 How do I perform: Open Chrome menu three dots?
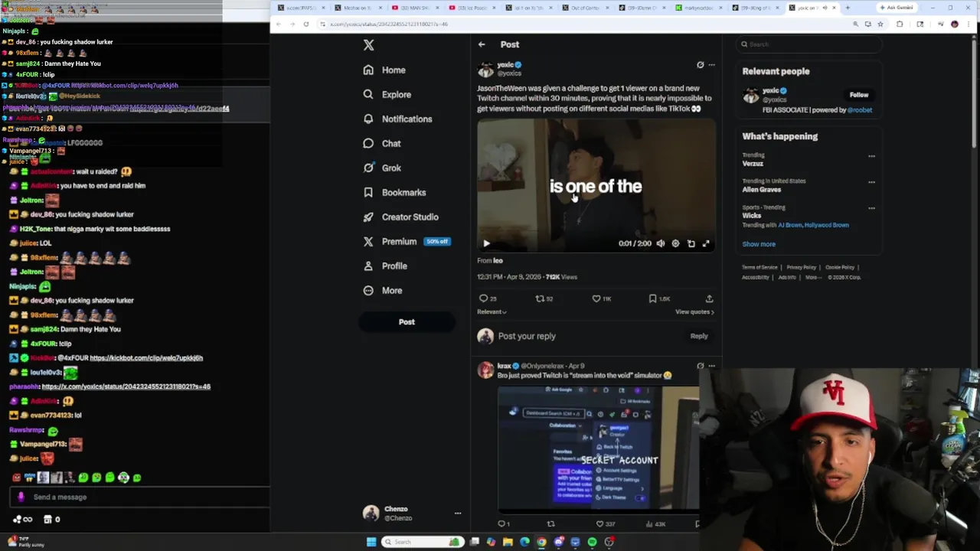969,24
